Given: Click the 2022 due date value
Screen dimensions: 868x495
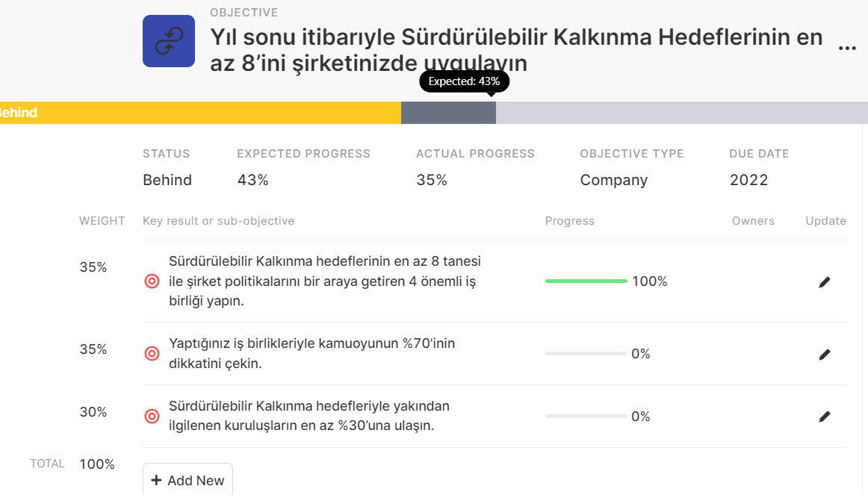Looking at the screenshot, I should (748, 180).
